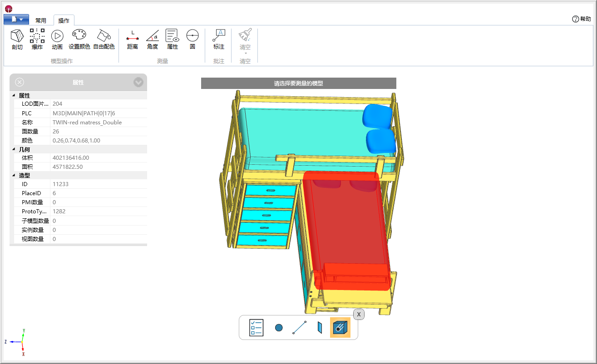
Task: Click the checklist icon in measure toolbar
Action: pos(256,328)
